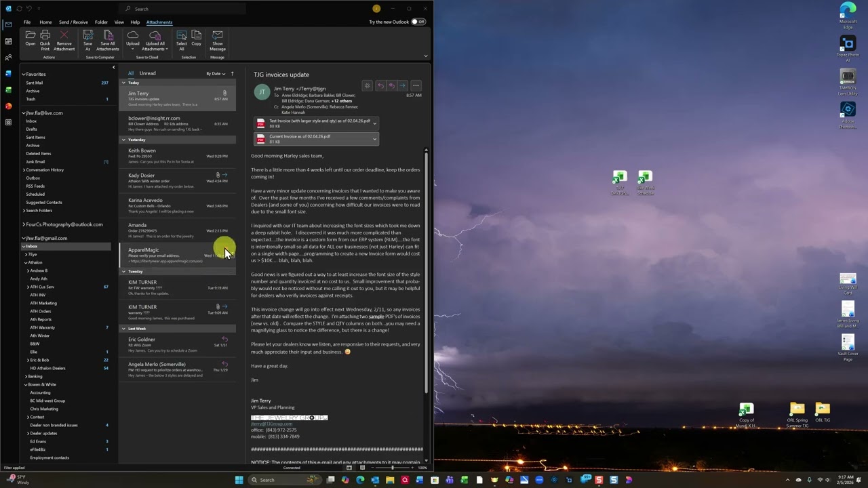Click Undo in the quick access toolbar
The width and height of the screenshot is (868, 488).
point(29,9)
